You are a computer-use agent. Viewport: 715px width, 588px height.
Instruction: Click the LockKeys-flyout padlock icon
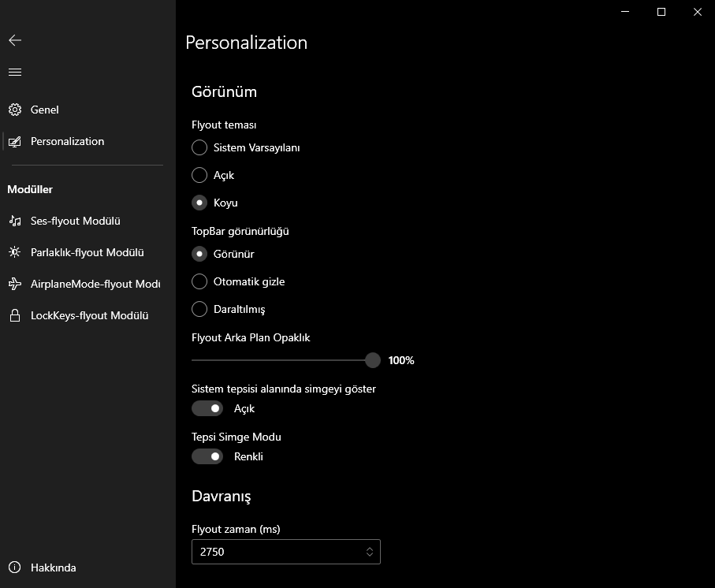[x=15, y=316]
